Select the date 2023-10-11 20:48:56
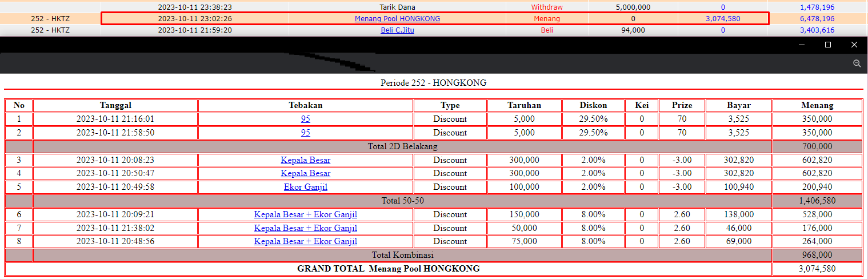Screen dimensions: 868x279 (115, 241)
